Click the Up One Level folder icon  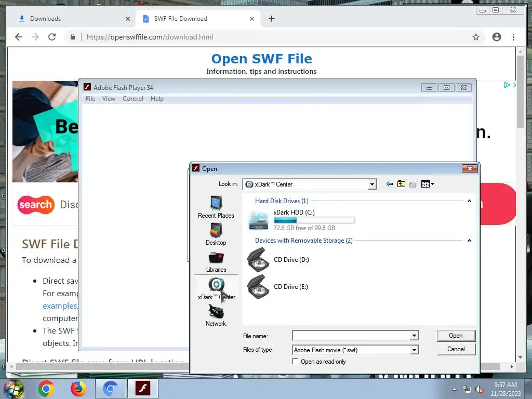coord(401,184)
